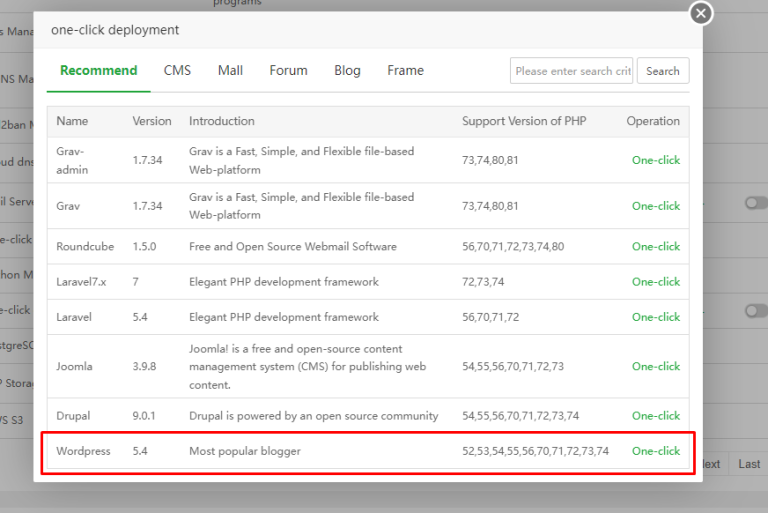Select the Wordpress name cell

pos(83,451)
